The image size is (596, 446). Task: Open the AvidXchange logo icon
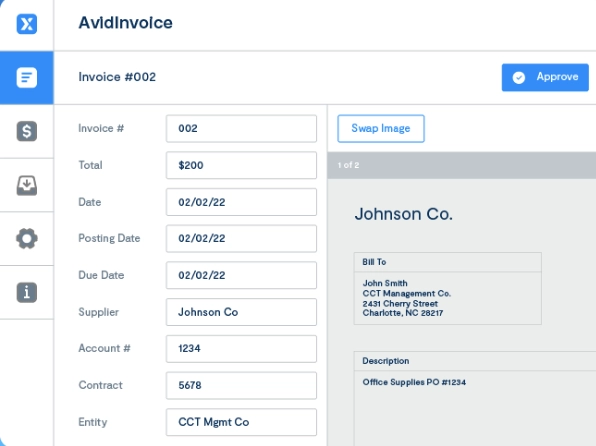[x=27, y=24]
